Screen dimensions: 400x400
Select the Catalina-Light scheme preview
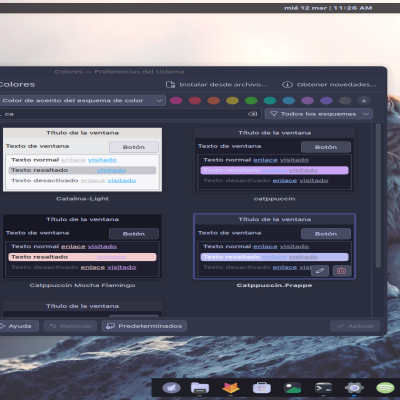click(x=82, y=160)
